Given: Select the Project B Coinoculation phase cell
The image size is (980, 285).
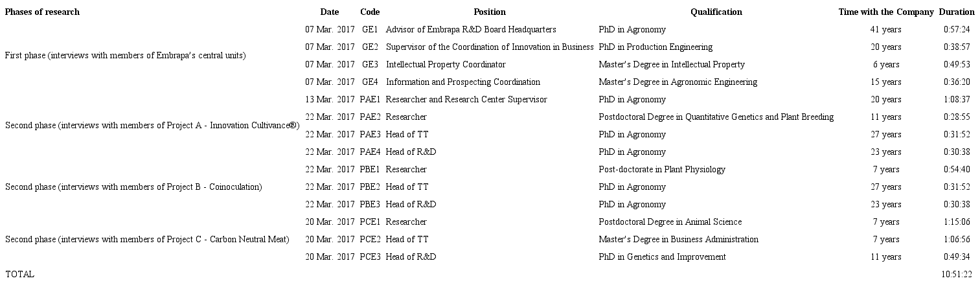Looking at the screenshot, I should point(133,187).
